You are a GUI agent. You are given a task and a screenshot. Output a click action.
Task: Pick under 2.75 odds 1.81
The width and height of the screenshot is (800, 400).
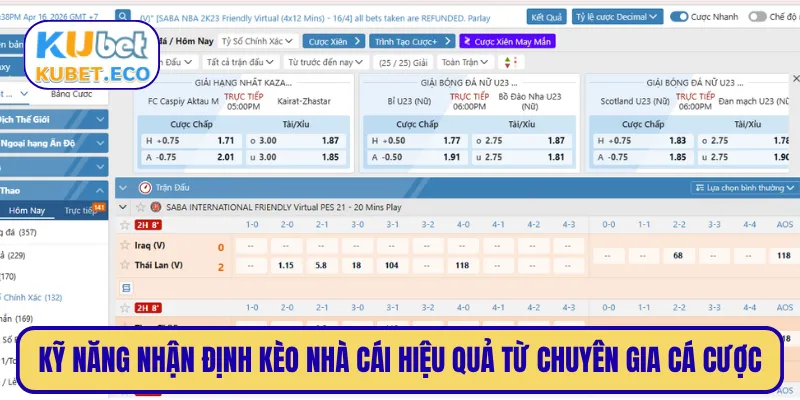[522, 157]
